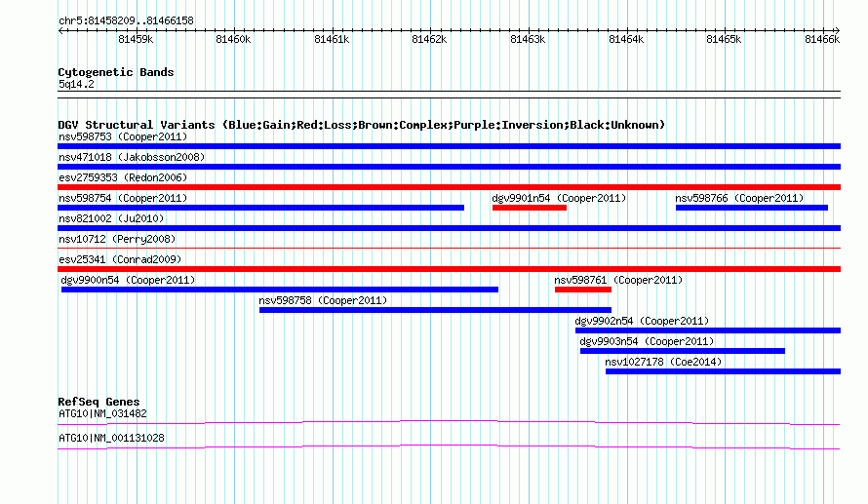Click the esv2759353 (Redon2006) label

123,177
